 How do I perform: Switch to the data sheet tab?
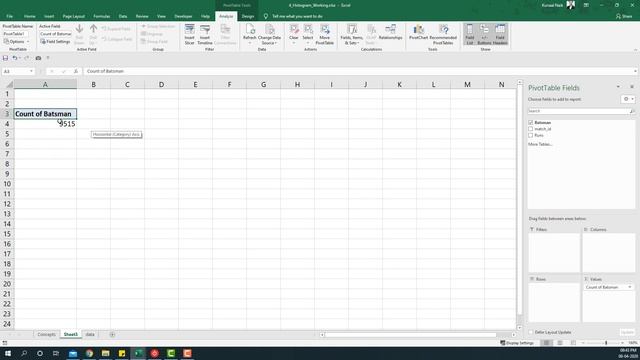[x=90, y=335]
